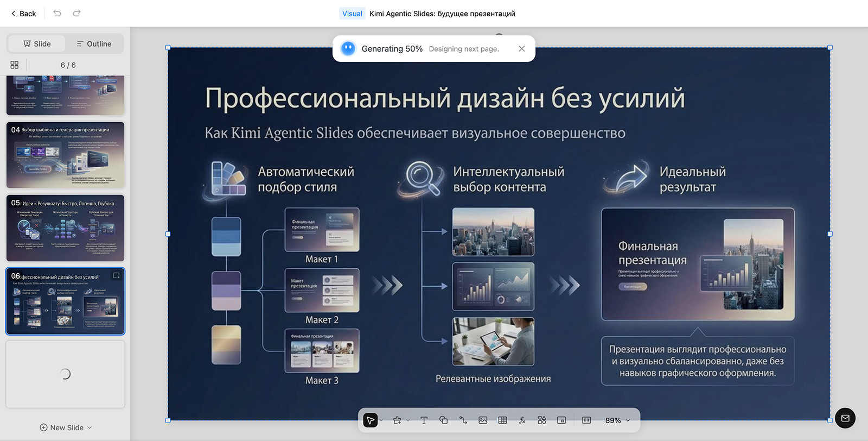Open the mail feedback button
Viewport: 868px width, 441px height.
click(x=845, y=418)
